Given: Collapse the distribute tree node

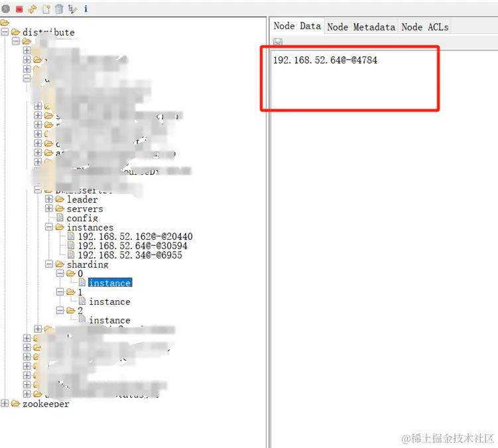Looking at the screenshot, I should [5, 32].
